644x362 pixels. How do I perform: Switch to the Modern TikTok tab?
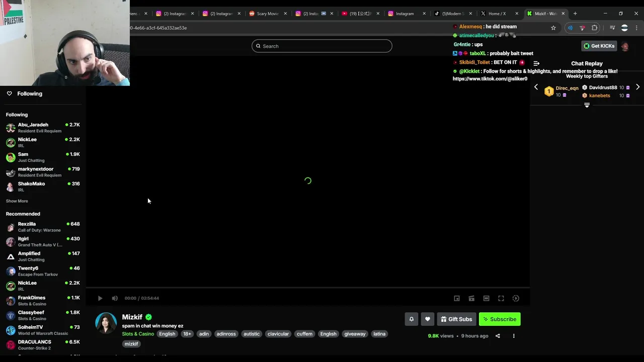(x=453, y=14)
